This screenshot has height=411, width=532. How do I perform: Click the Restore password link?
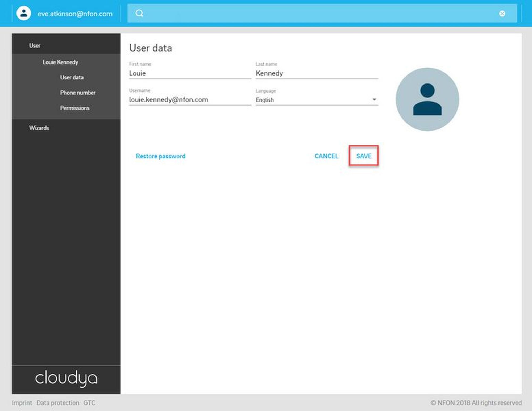point(160,156)
